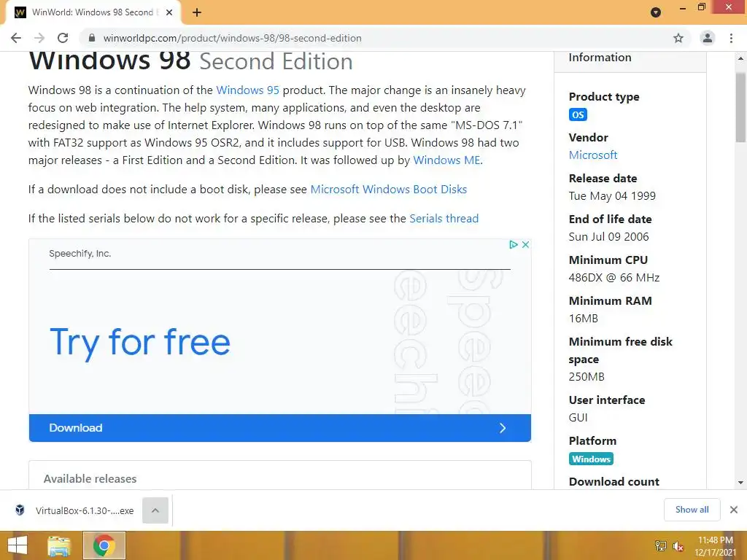Click the address bar URL

[232, 38]
